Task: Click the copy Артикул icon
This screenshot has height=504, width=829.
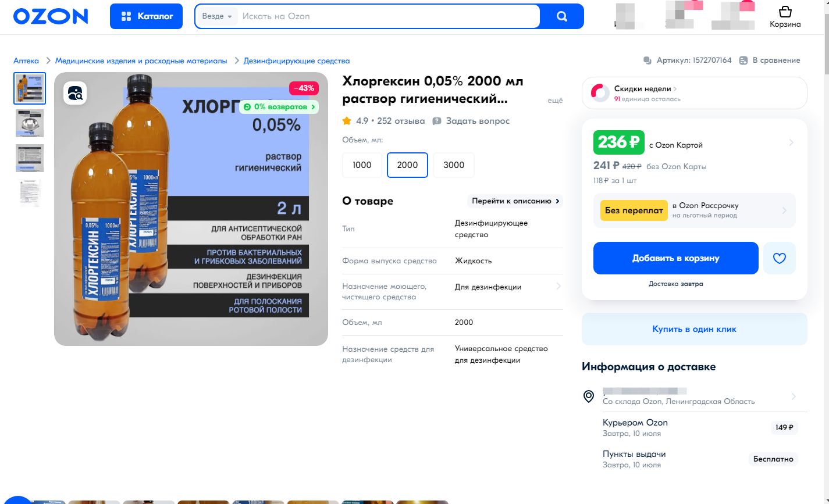Action: 647,60
